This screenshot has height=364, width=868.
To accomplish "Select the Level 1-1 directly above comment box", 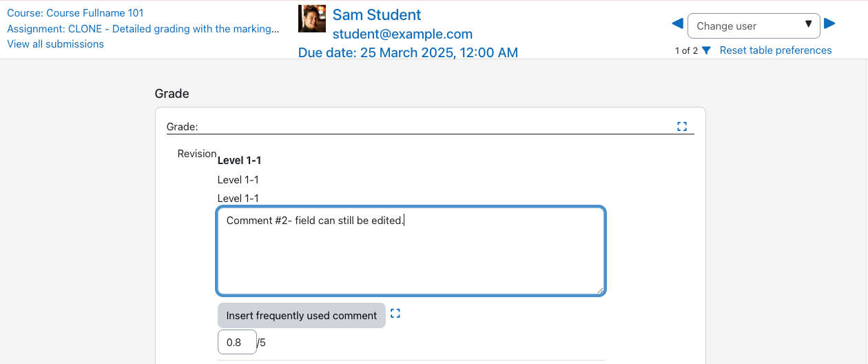I will (238, 199).
